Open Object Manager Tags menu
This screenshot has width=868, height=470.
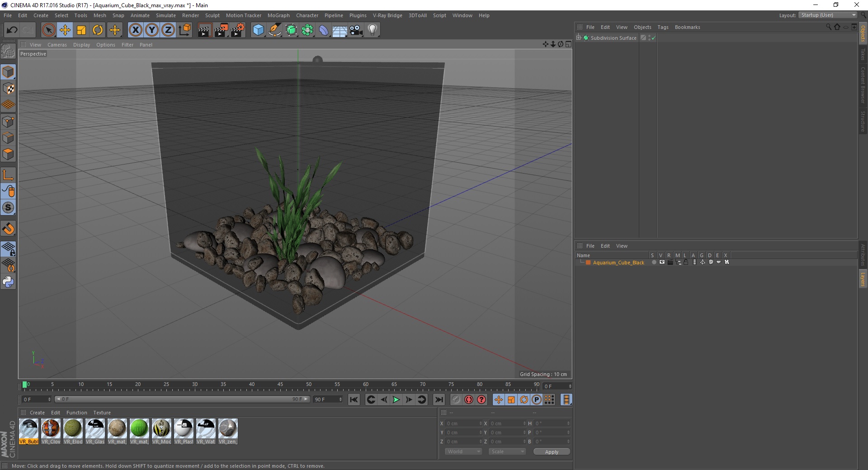tap(663, 27)
